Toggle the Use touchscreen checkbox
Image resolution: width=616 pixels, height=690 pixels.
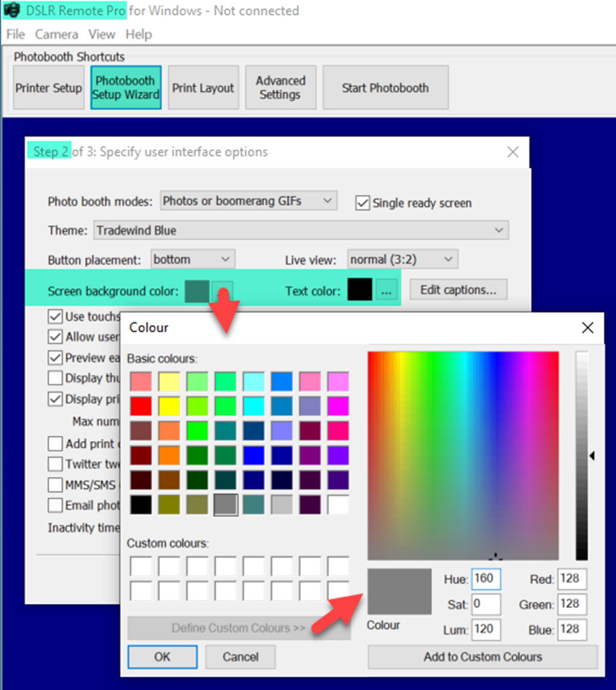pos(55,316)
